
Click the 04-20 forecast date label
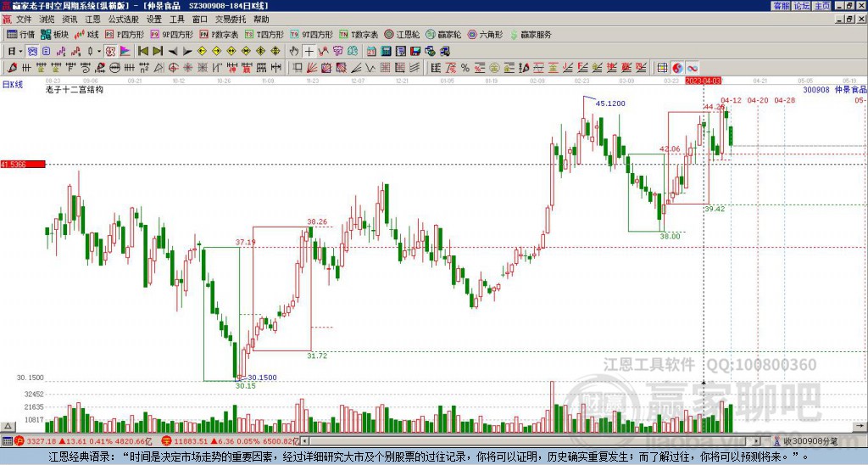[x=758, y=100]
